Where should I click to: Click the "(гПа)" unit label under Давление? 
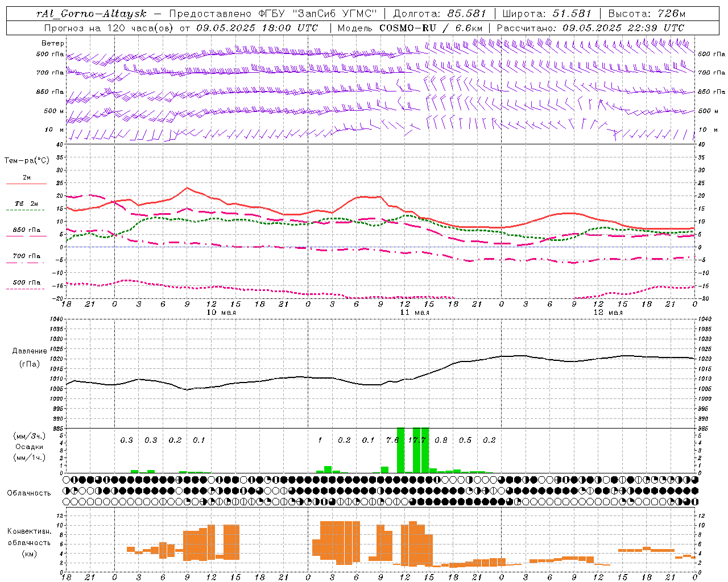[x=30, y=364]
